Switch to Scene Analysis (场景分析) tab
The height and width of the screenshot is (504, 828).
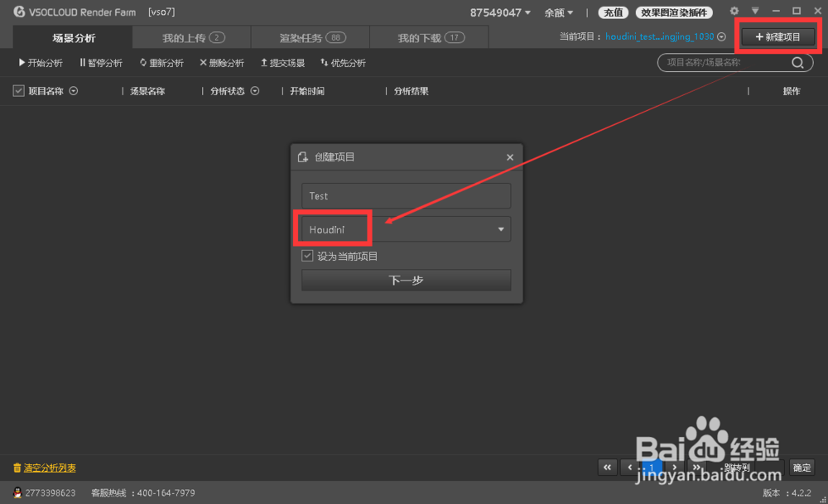coord(73,37)
